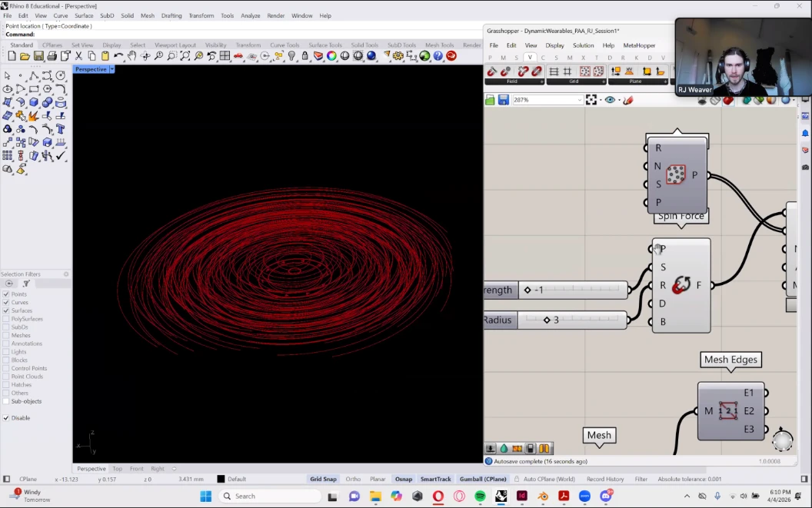Switch to the Curve Tools toolbar tab
The image size is (812, 508).
tap(283, 45)
